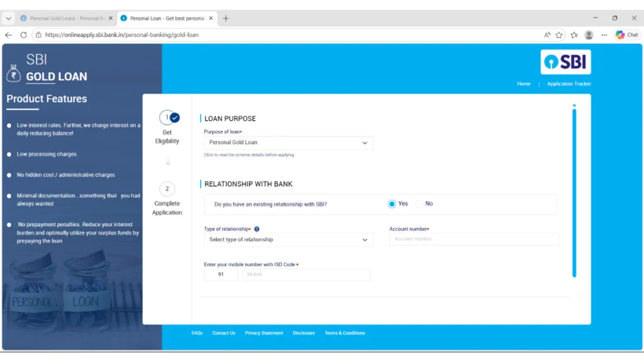Add page to favorites star icon

[559, 35]
